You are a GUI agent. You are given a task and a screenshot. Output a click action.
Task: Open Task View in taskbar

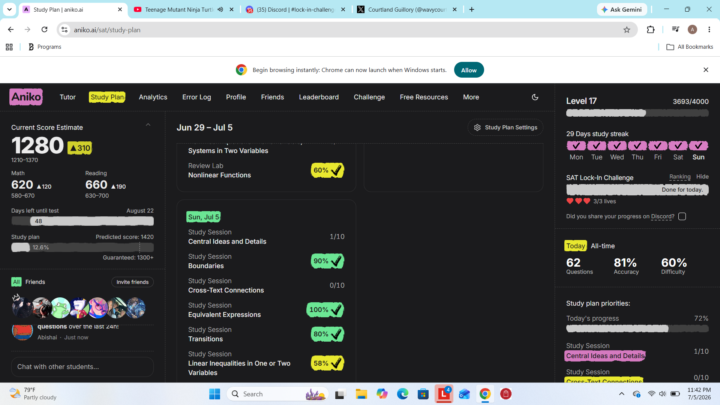click(x=340, y=394)
